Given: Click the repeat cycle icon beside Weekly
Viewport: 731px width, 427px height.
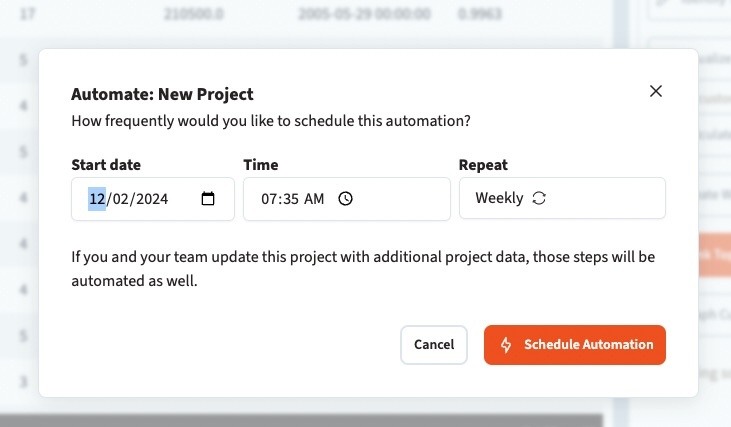Looking at the screenshot, I should (539, 198).
